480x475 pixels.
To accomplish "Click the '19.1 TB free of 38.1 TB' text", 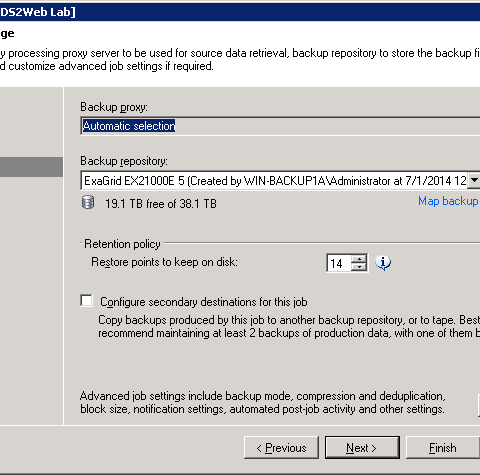I will tap(161, 204).
